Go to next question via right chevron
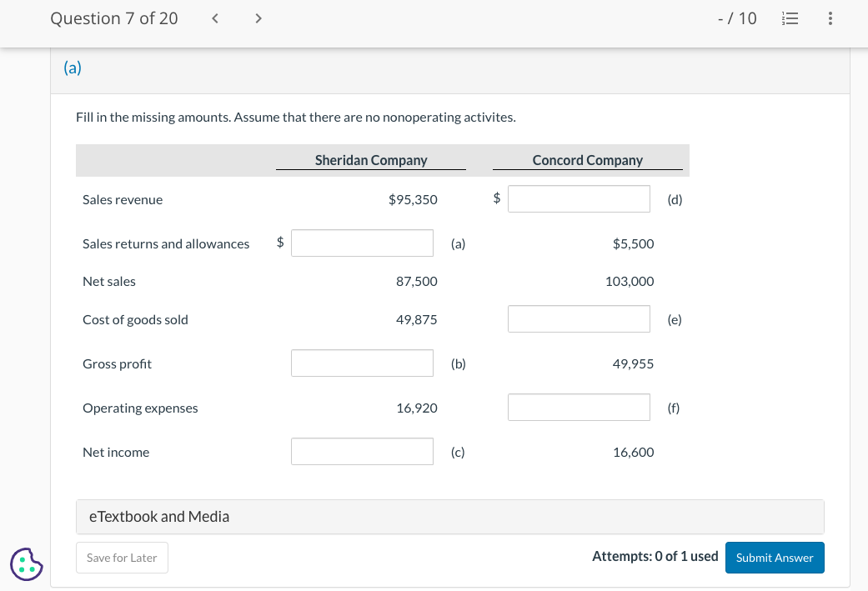Screen dimensions: 868x591 258,18
